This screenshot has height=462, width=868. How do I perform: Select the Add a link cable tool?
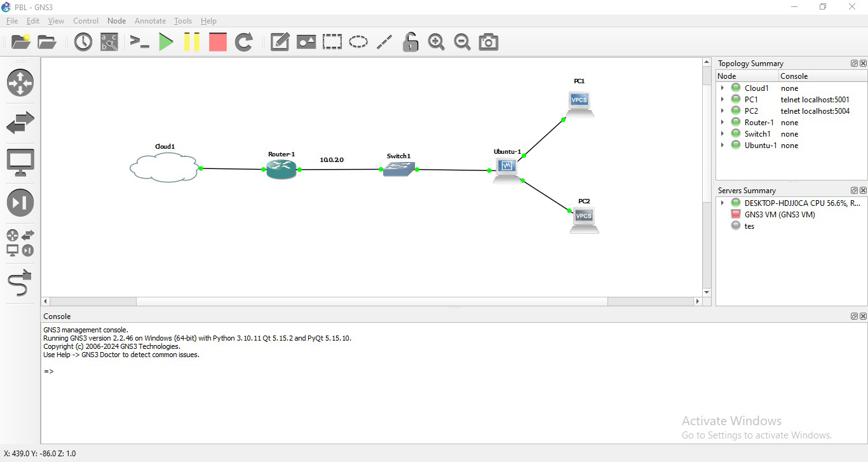20,283
